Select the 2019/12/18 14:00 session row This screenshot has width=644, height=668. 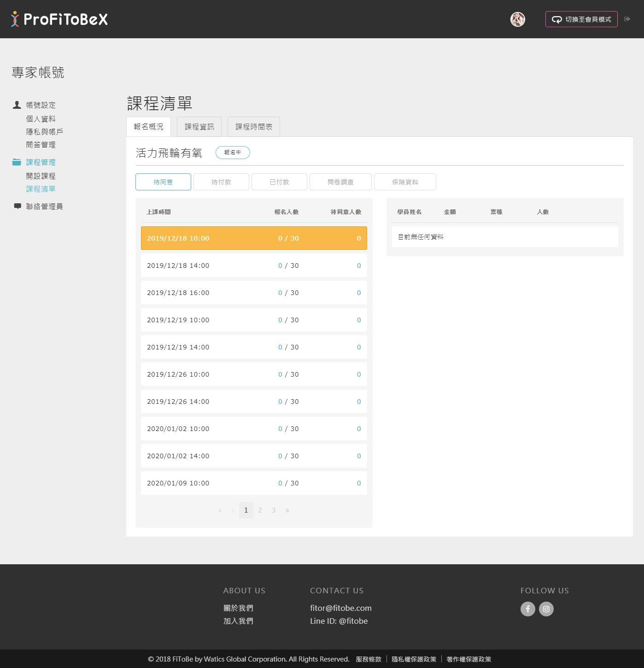(x=254, y=266)
